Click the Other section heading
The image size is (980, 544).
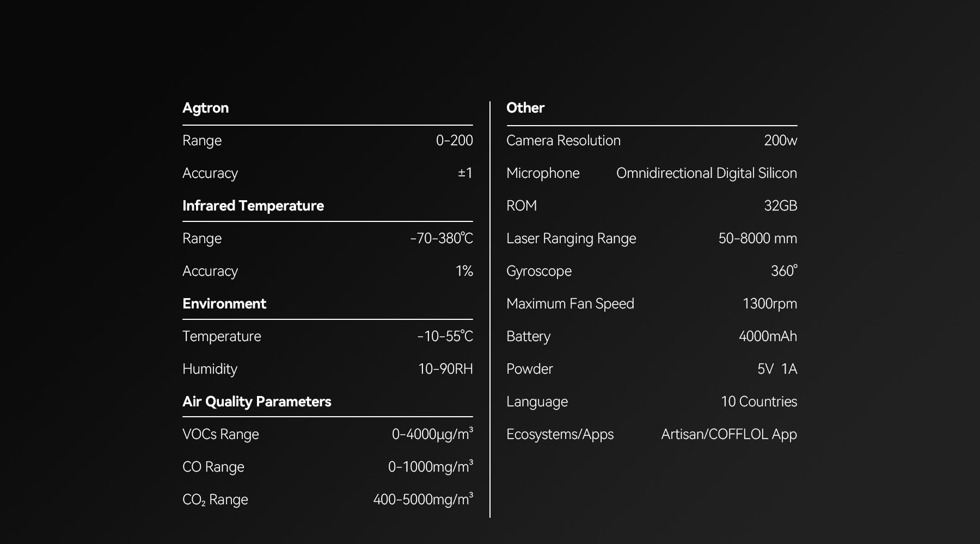[x=525, y=108]
